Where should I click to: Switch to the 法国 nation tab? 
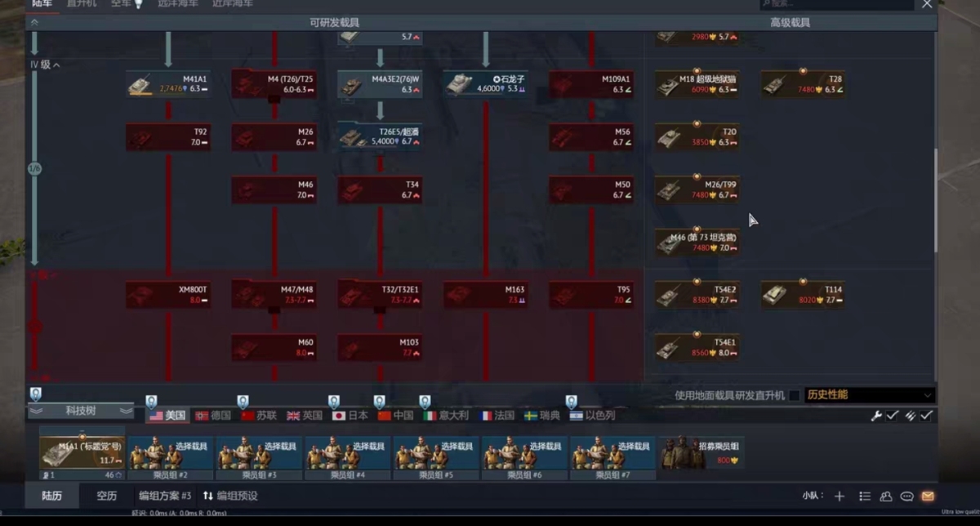(x=497, y=416)
